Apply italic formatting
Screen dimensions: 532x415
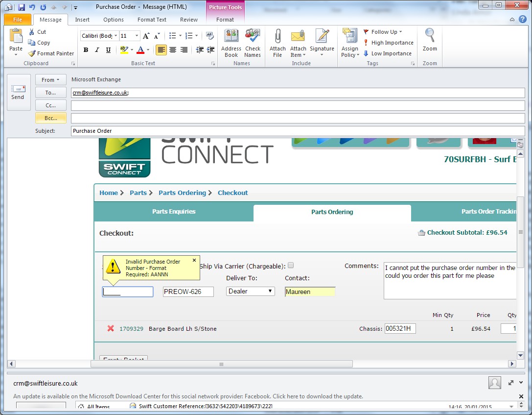click(97, 50)
